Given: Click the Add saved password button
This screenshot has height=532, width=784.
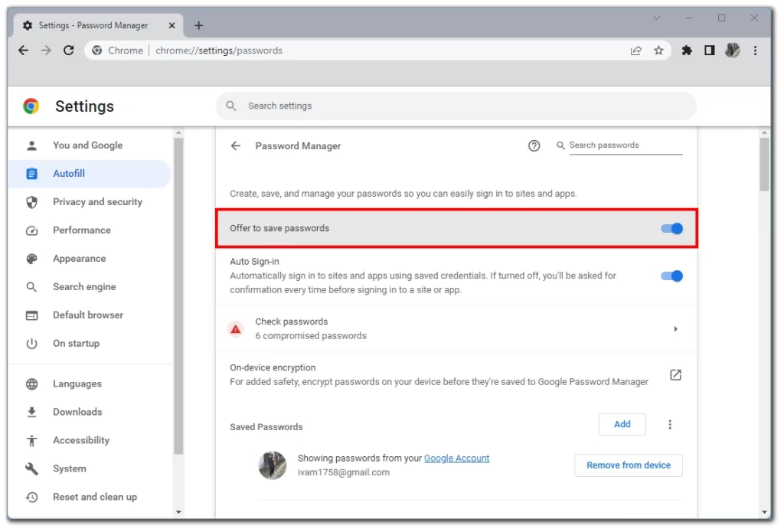Looking at the screenshot, I should tap(622, 425).
